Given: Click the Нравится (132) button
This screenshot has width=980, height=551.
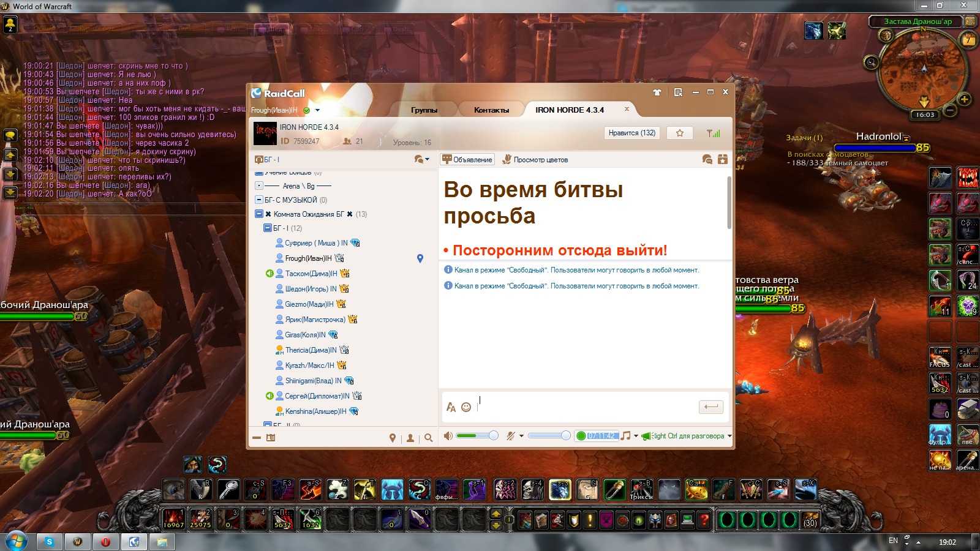Looking at the screenshot, I should (x=632, y=133).
